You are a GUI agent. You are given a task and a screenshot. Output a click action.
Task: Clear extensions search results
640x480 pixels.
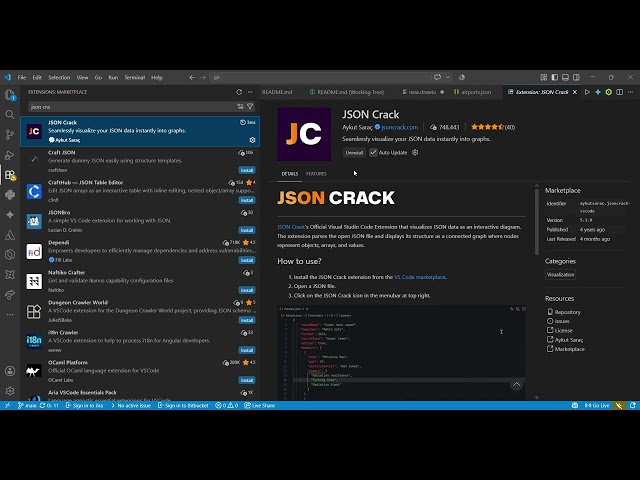[x=240, y=107]
